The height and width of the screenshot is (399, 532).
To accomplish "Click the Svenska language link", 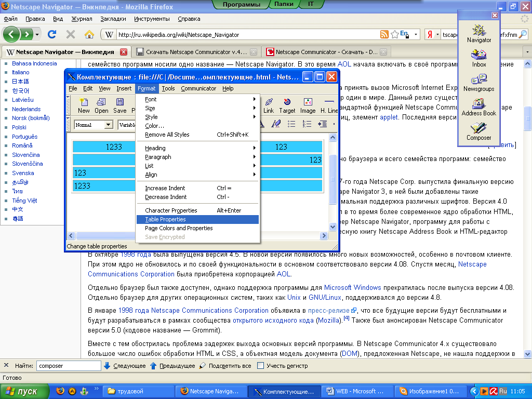I will pos(23,173).
